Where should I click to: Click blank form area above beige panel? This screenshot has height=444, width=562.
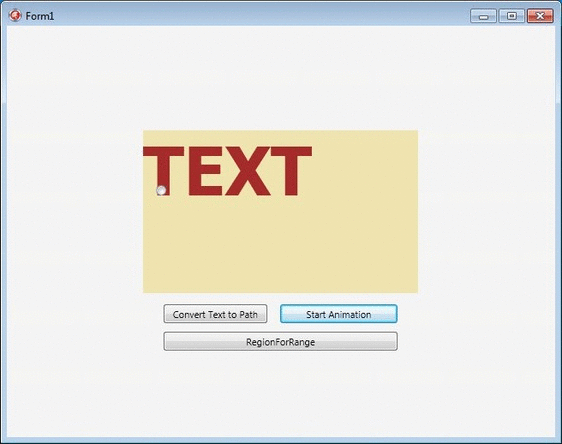(280, 77)
